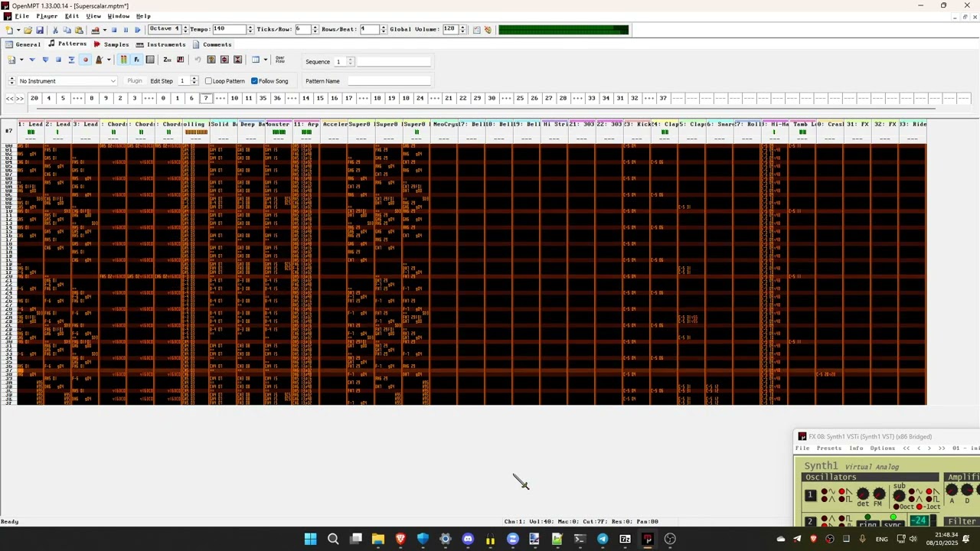Image resolution: width=980 pixels, height=551 pixels.
Task: Create a new module file
Action: (x=8, y=30)
